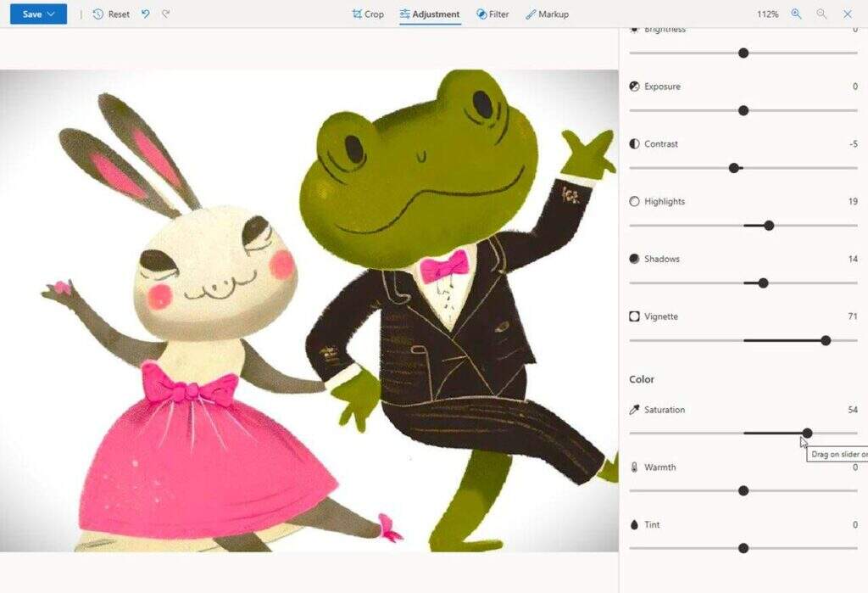
Task: Click the Warmth slider handle
Action: click(x=743, y=491)
